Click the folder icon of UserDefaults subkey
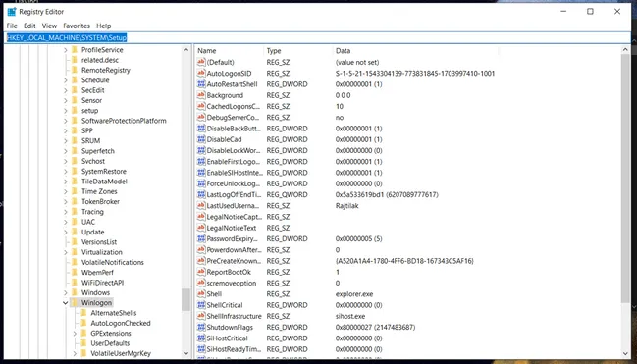The image size is (637, 364). [83, 343]
